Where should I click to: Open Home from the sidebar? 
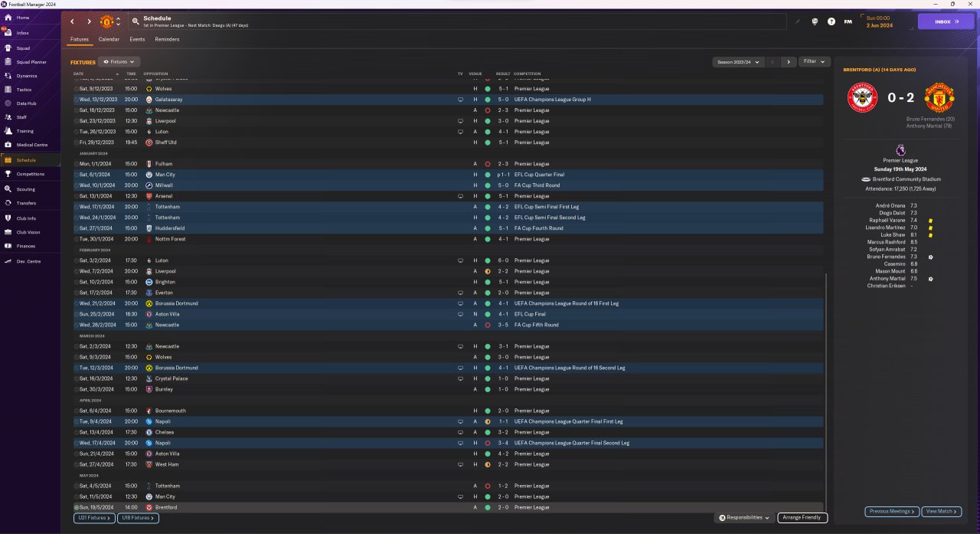point(23,18)
